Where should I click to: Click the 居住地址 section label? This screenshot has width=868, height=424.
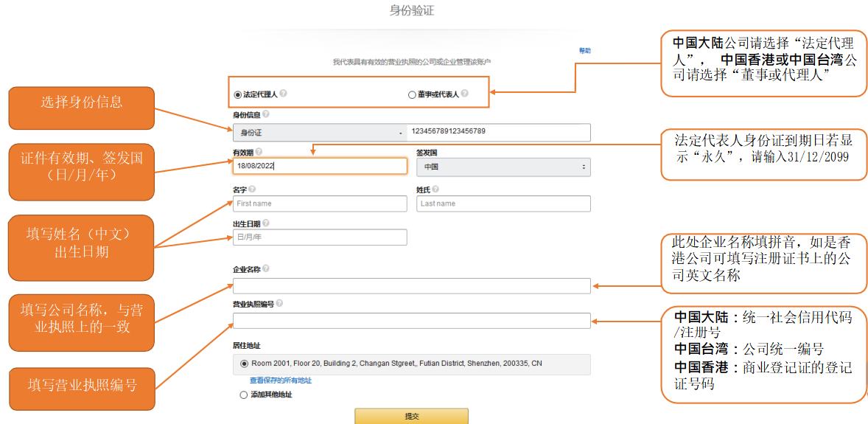click(x=246, y=345)
